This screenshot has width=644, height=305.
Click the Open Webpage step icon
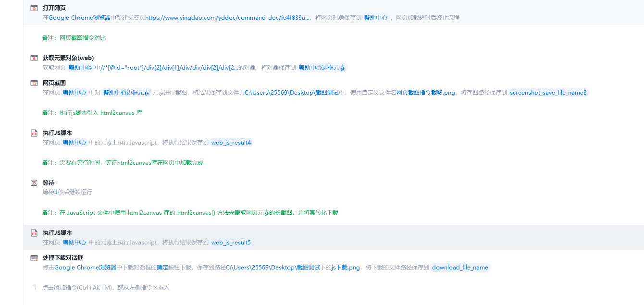[34, 8]
